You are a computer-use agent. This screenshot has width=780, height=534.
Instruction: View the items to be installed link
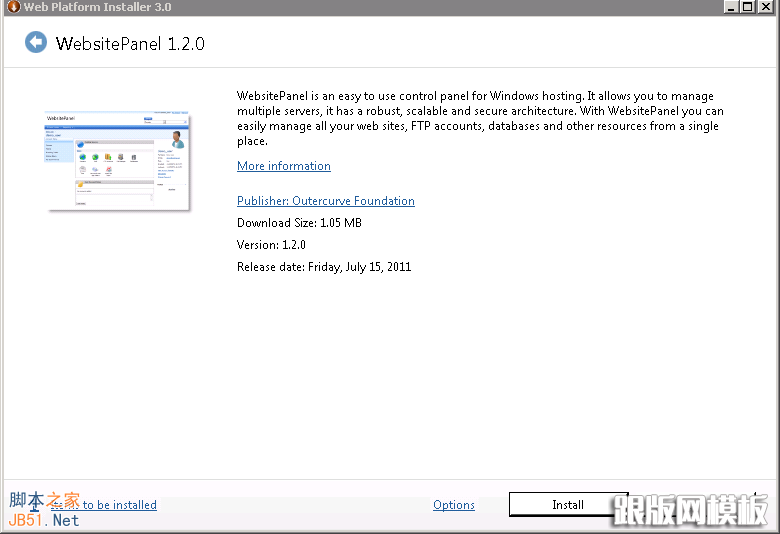(x=103, y=505)
